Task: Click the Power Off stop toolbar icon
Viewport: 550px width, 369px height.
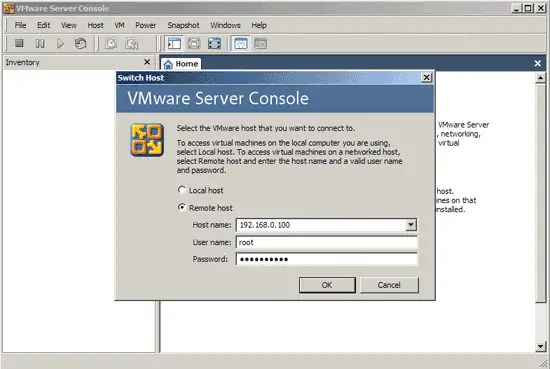Action: [x=19, y=43]
